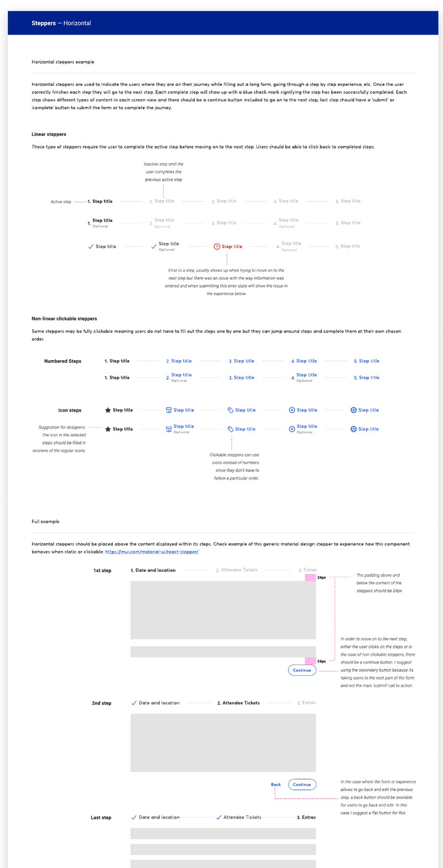Click the Continue button in the 1st step example
Screen dimensions: 443x868
pos(302,670)
